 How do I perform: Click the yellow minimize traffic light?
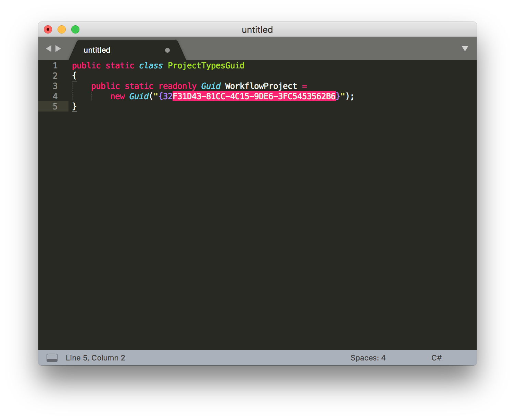point(62,30)
